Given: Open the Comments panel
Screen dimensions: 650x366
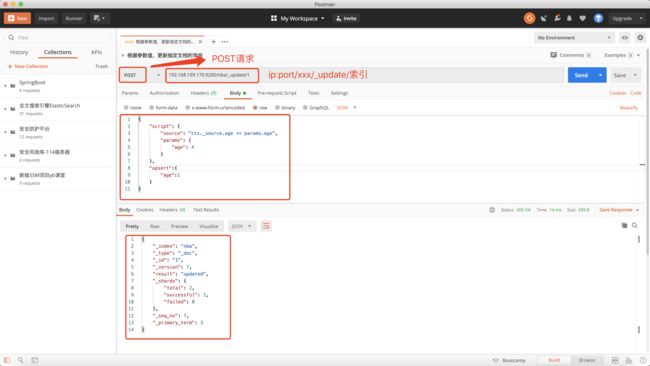Looking at the screenshot, I should [571, 55].
